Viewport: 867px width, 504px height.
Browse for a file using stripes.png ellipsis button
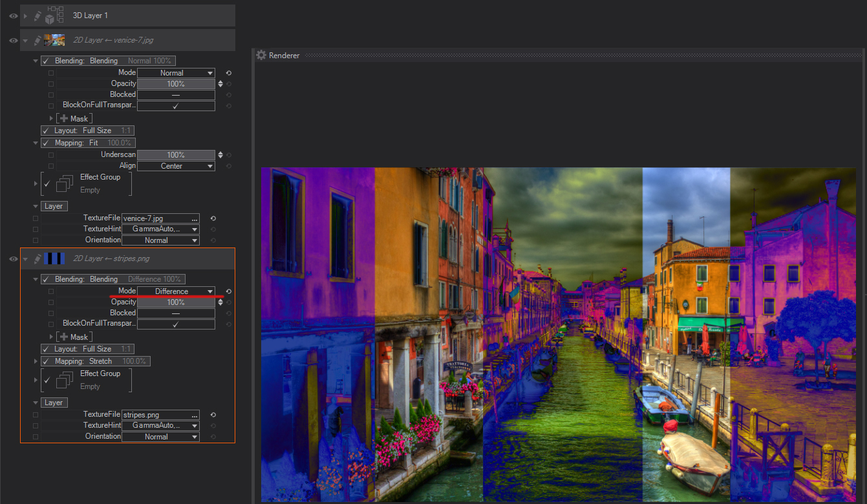[195, 415]
